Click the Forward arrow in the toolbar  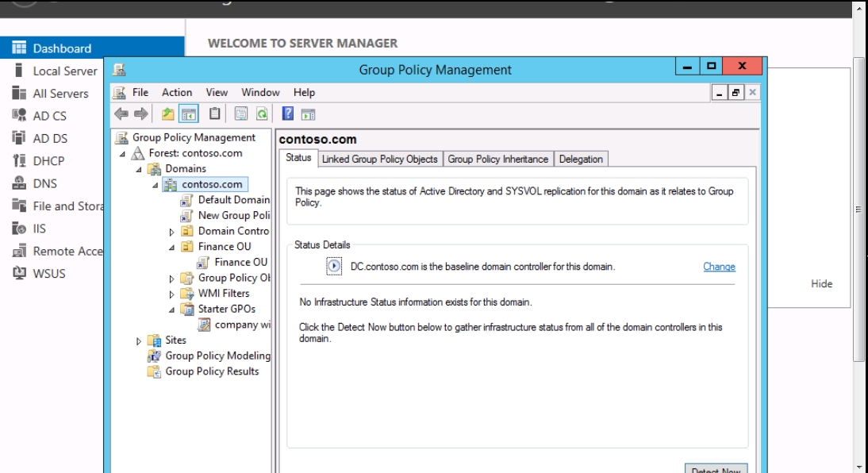pos(141,114)
